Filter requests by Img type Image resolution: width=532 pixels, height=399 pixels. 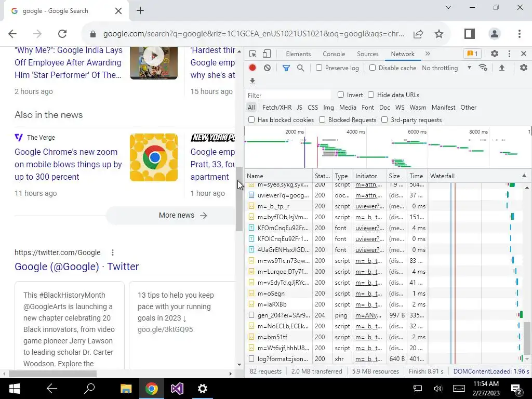tap(328, 107)
